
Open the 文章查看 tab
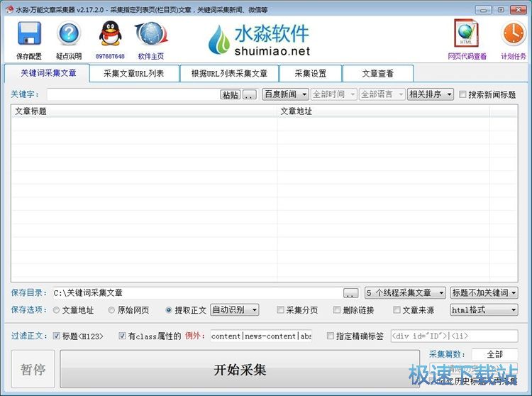tap(378, 73)
